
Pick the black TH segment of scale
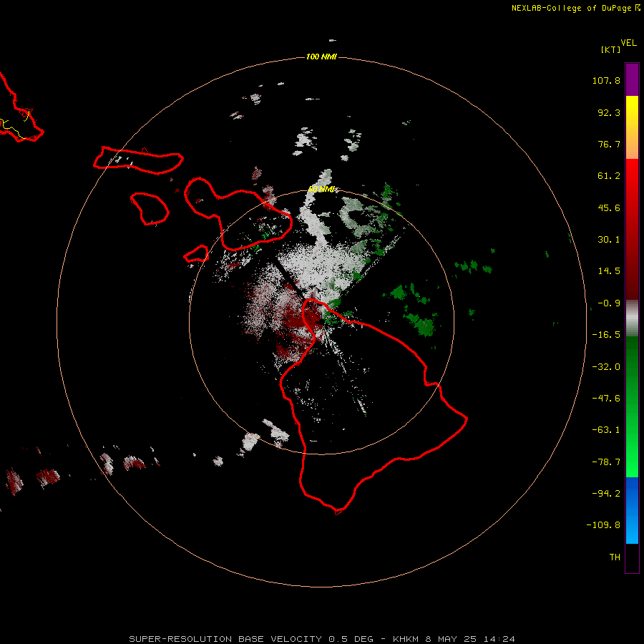point(632,558)
